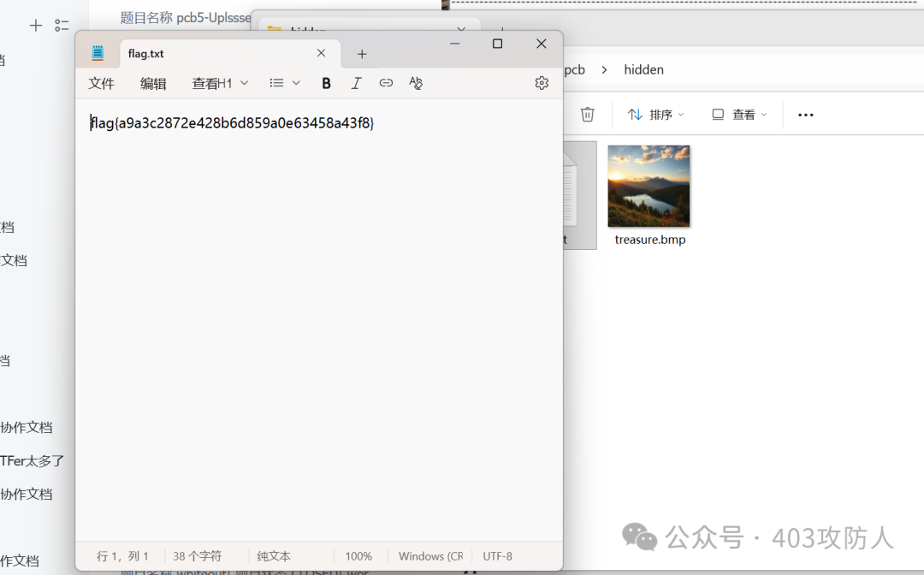
Task: Click the plus icon in left sidebar
Action: [36, 25]
